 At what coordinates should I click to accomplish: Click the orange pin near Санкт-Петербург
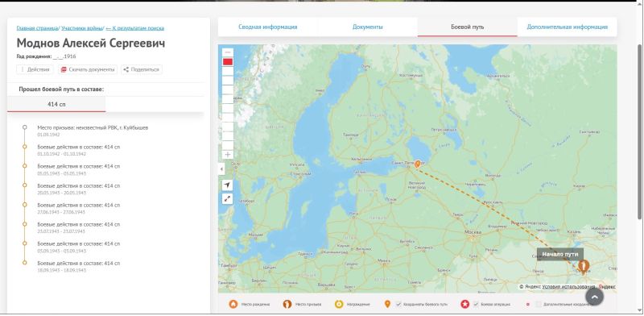click(x=418, y=164)
